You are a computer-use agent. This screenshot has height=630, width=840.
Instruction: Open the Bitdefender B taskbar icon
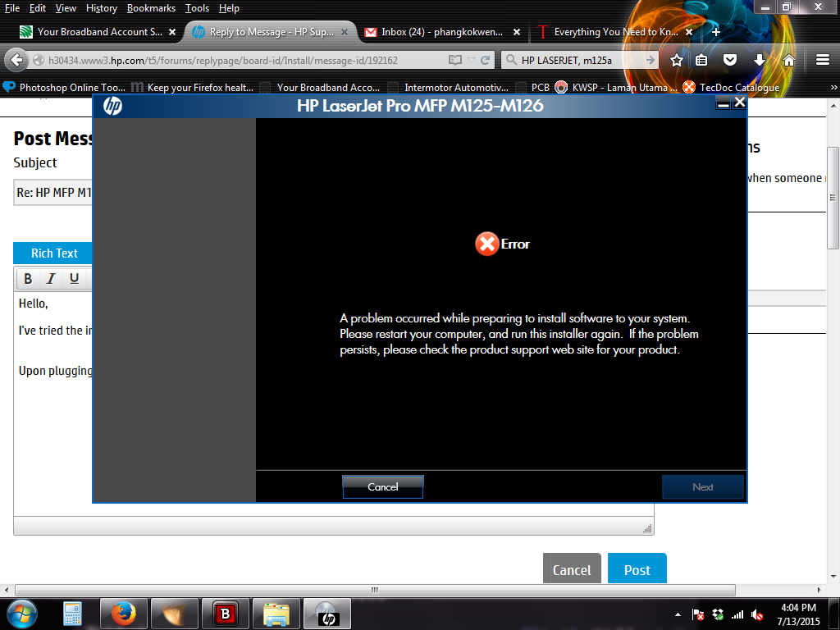pyautogui.click(x=225, y=614)
